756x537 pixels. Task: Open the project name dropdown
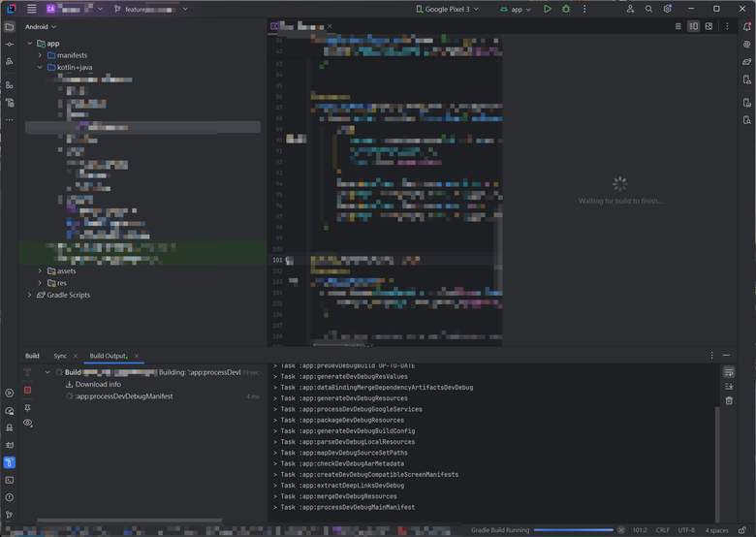pos(75,9)
